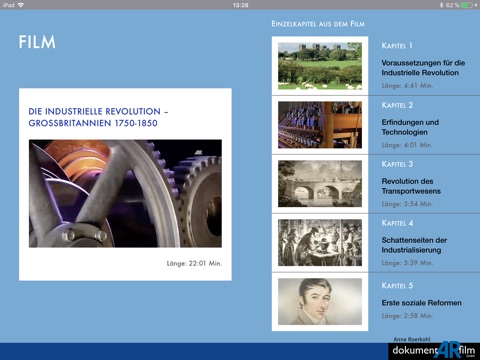Tap the battery status icon
This screenshot has width=480, height=360.
(467, 5)
